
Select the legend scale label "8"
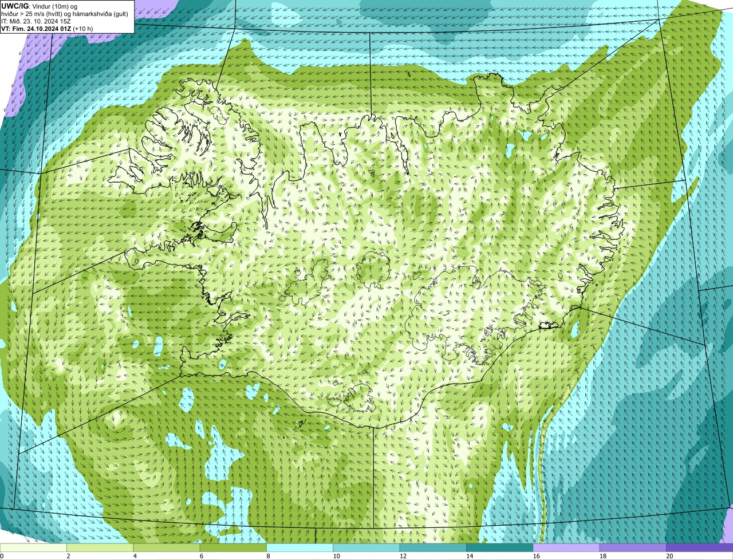268,556
